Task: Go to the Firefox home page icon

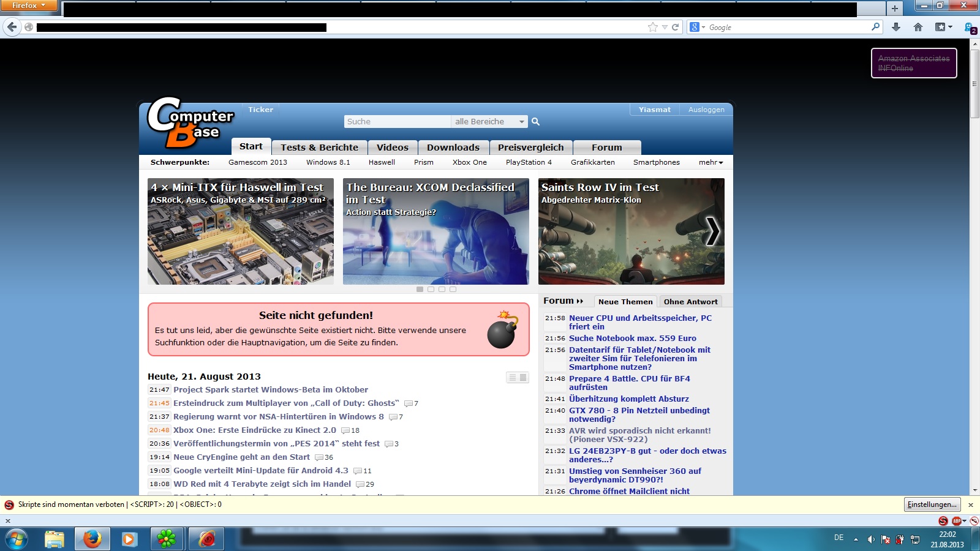Action: (x=918, y=27)
